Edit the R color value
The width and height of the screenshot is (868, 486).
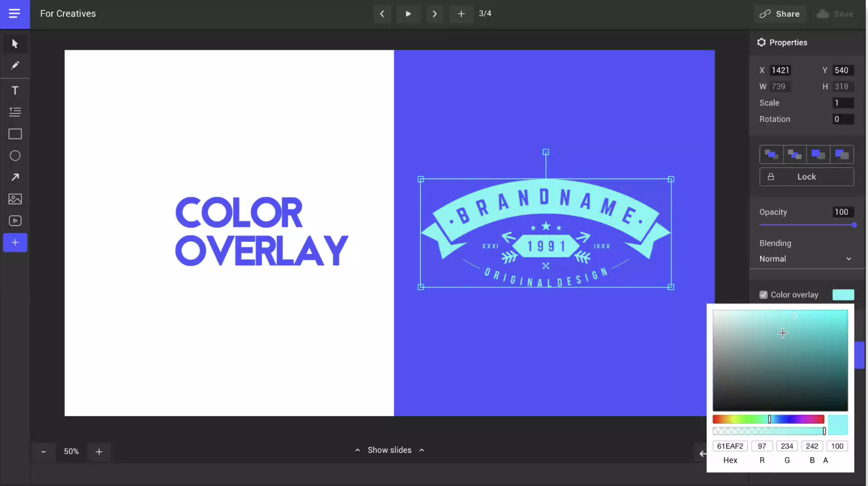762,446
